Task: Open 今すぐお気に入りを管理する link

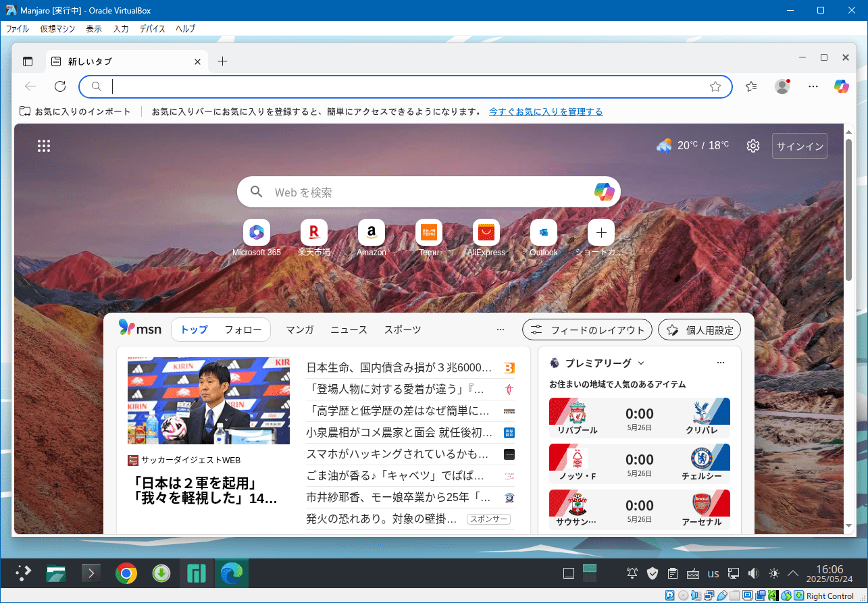Action: click(x=546, y=111)
